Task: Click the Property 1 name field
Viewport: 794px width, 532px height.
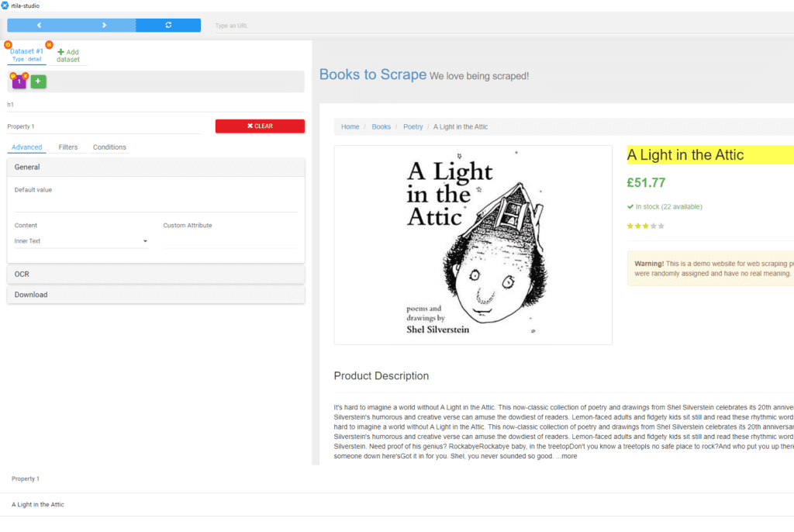Action: (x=104, y=126)
